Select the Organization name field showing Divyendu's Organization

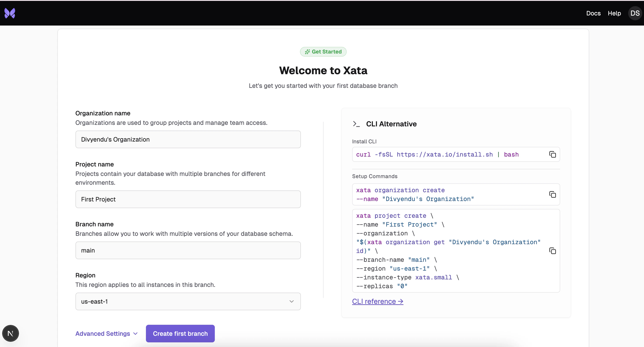click(188, 139)
